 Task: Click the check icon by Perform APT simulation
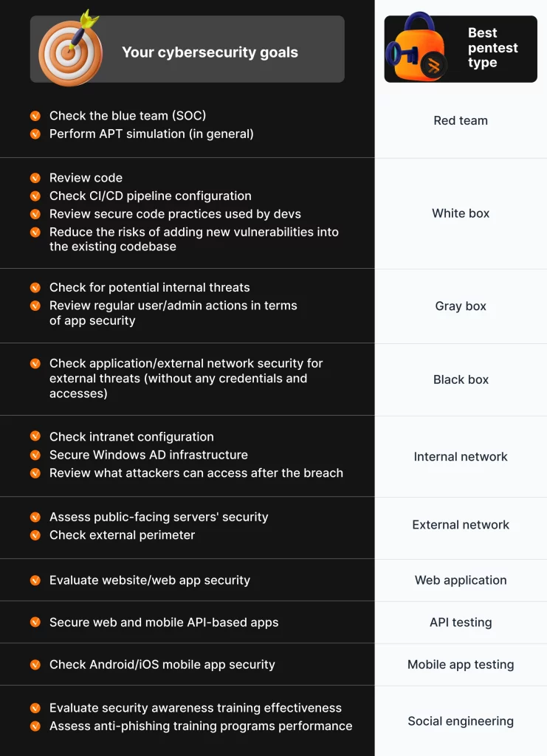click(x=35, y=134)
